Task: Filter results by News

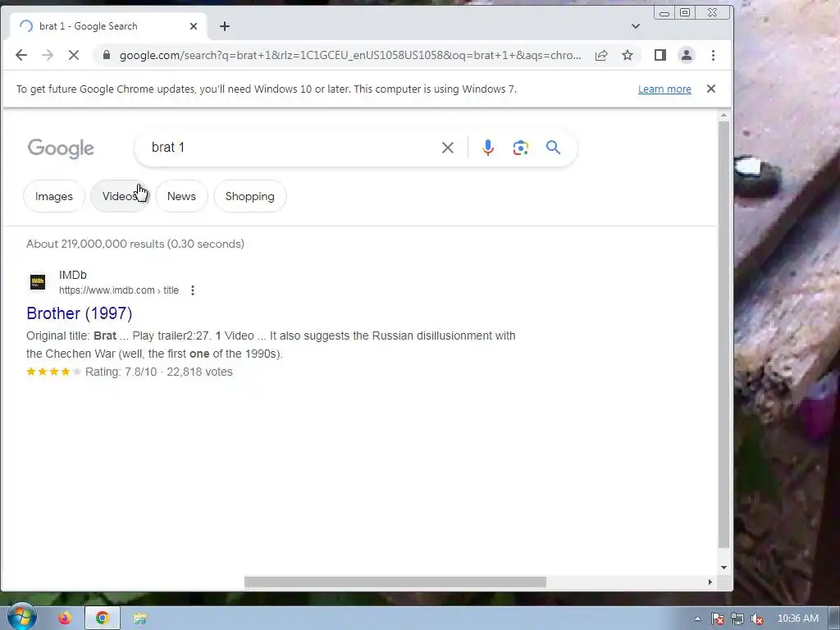Action: [181, 196]
